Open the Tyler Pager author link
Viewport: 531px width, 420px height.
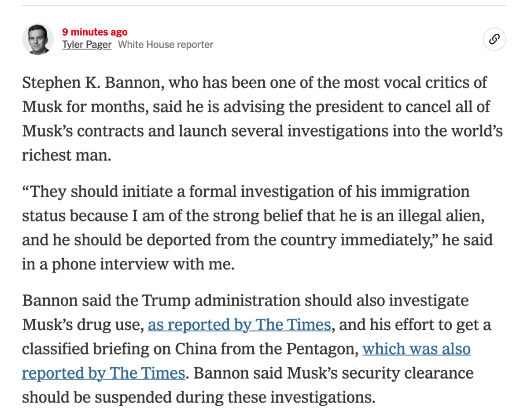click(87, 45)
